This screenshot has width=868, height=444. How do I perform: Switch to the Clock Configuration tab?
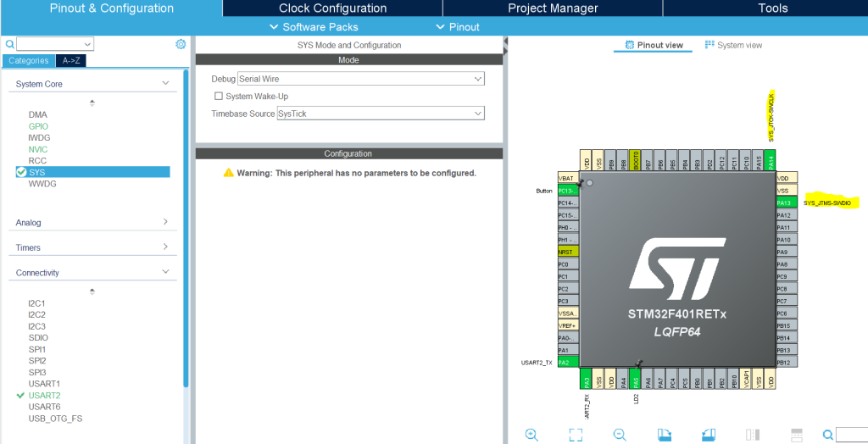(x=332, y=8)
